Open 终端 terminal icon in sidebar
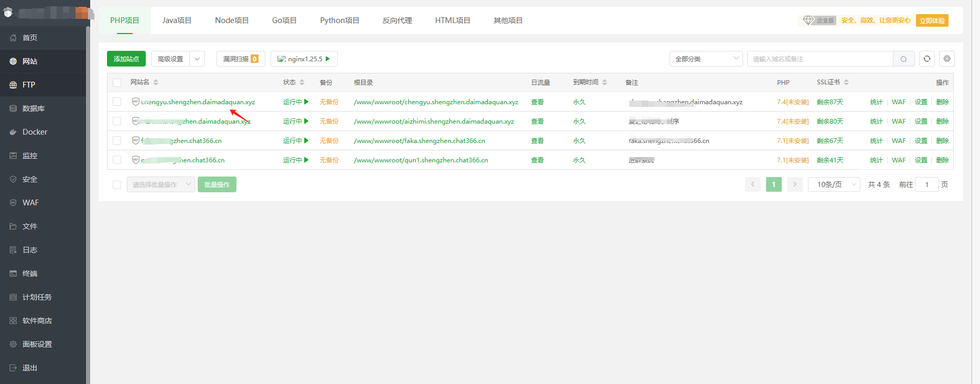Image resolution: width=980 pixels, height=384 pixels. tap(13, 273)
